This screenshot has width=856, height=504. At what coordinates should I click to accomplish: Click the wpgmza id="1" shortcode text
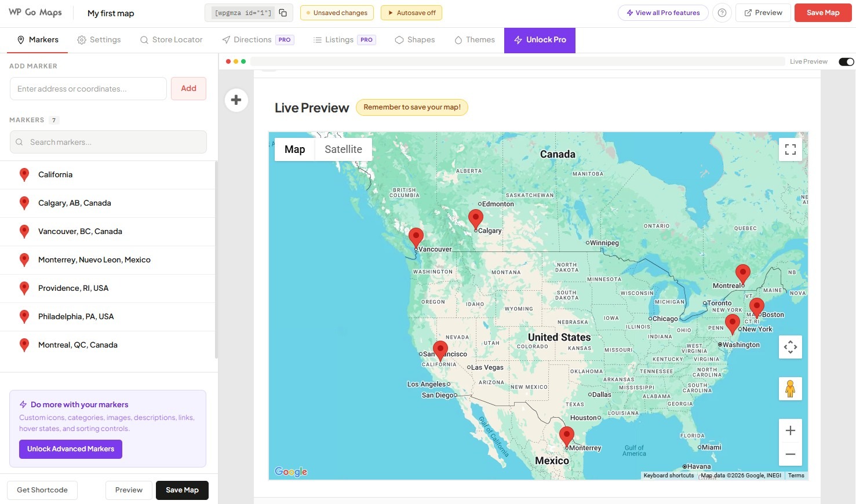(x=243, y=13)
